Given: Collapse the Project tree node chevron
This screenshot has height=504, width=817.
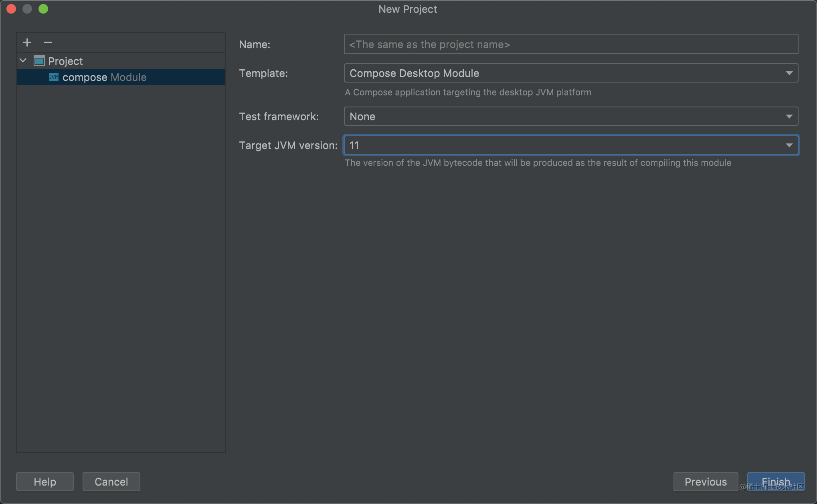Looking at the screenshot, I should point(23,61).
